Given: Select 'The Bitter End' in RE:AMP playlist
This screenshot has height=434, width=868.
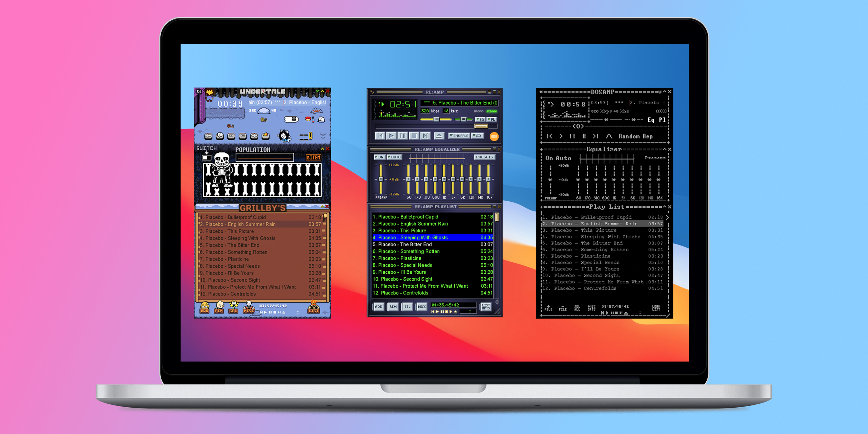Looking at the screenshot, I should (x=433, y=244).
